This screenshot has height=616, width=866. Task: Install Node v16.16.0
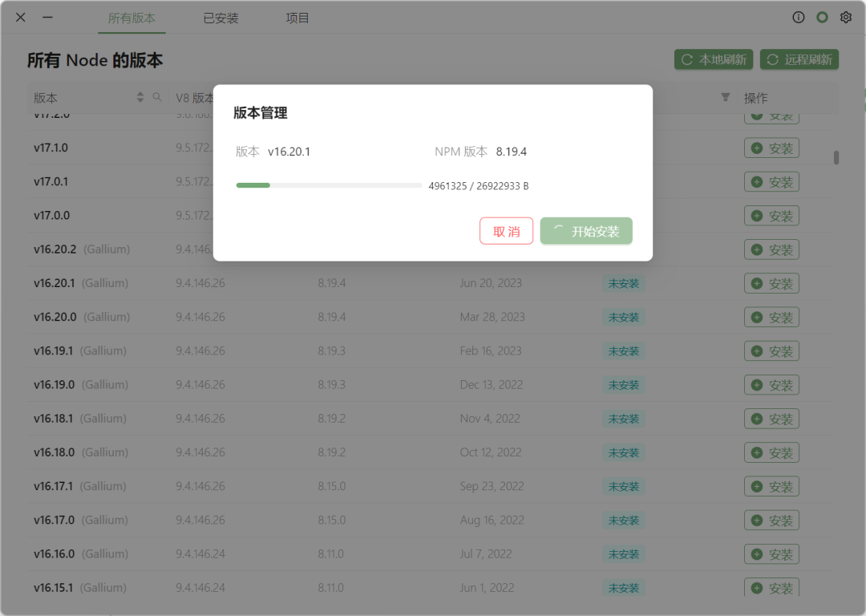pyautogui.click(x=771, y=554)
